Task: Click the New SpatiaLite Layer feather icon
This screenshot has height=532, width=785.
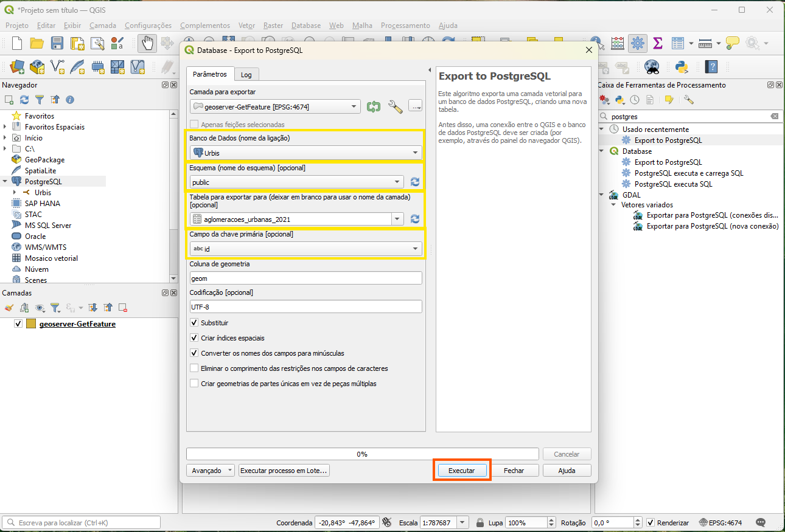Action: coord(77,66)
